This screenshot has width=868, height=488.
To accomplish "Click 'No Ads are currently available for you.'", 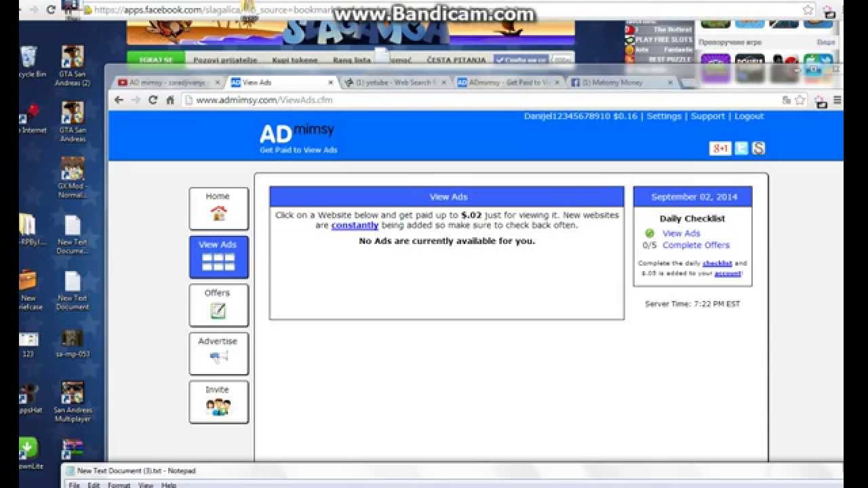I will pos(447,241).
